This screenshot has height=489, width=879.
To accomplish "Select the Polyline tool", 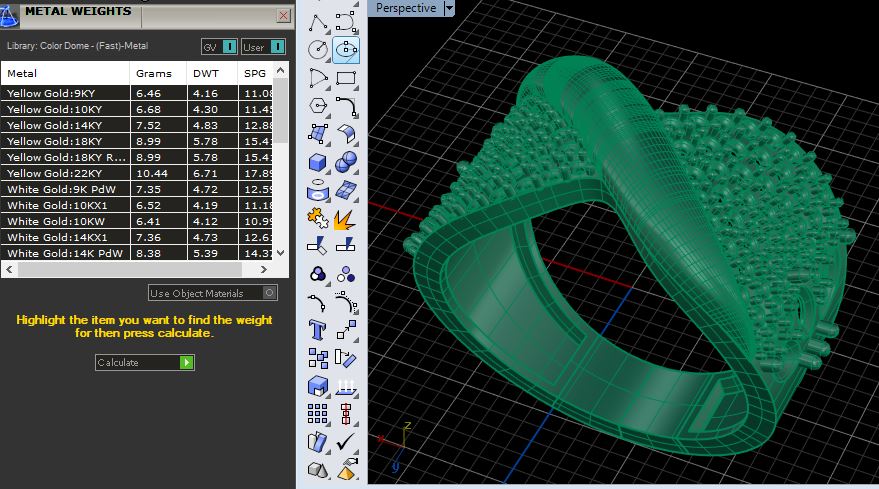I will pos(318,22).
